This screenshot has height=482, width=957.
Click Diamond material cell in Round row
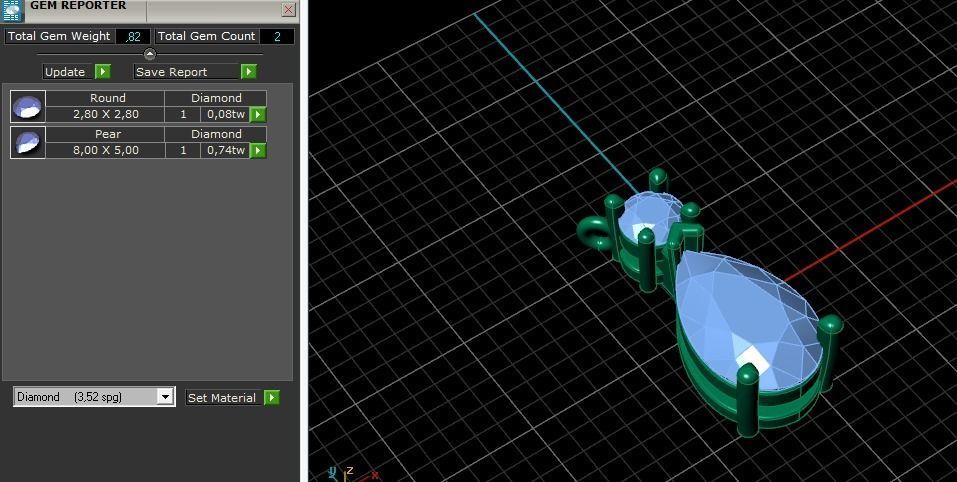216,98
